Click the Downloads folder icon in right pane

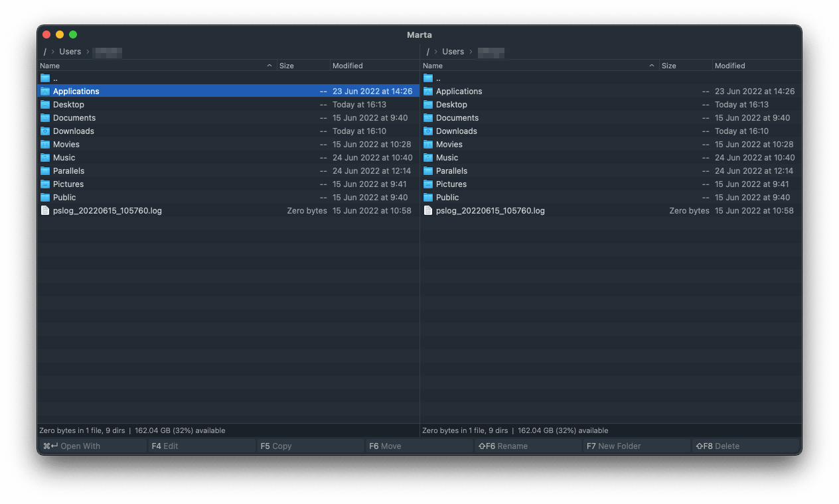[428, 131]
